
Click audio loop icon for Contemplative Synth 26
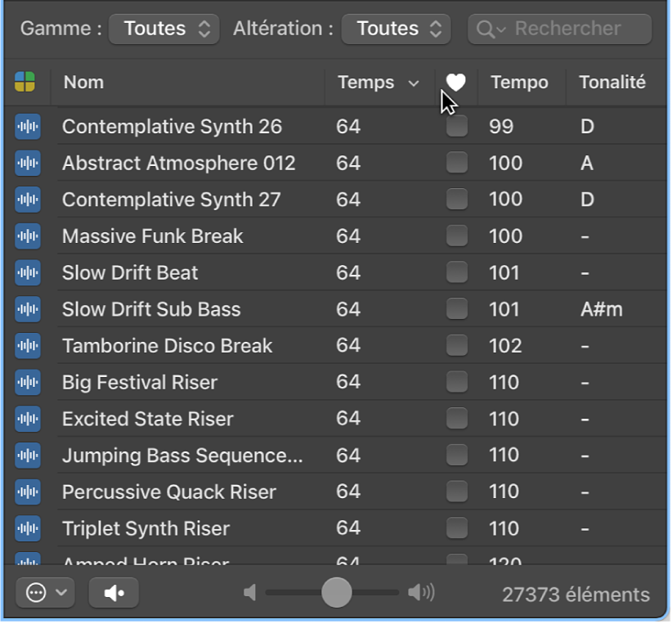[x=28, y=127]
